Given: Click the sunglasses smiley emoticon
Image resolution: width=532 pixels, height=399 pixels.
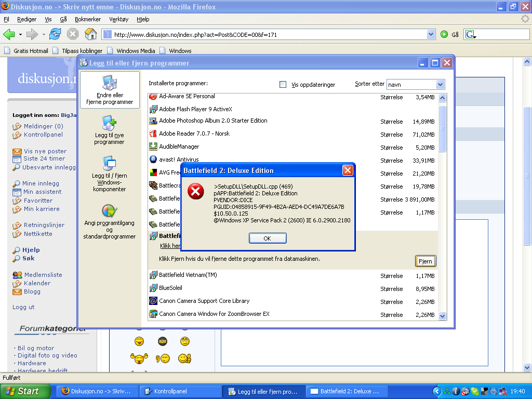Looking at the screenshot, I should 163,341.
